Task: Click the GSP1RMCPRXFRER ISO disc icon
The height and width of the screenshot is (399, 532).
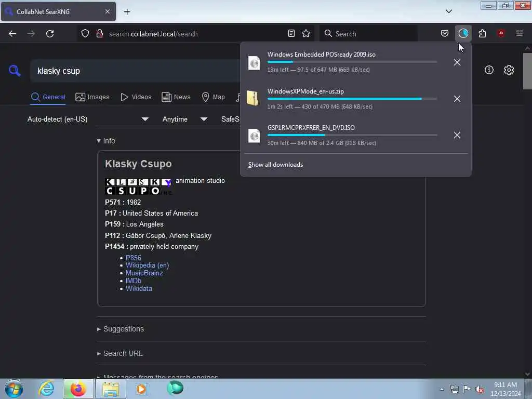Action: pyautogui.click(x=254, y=136)
